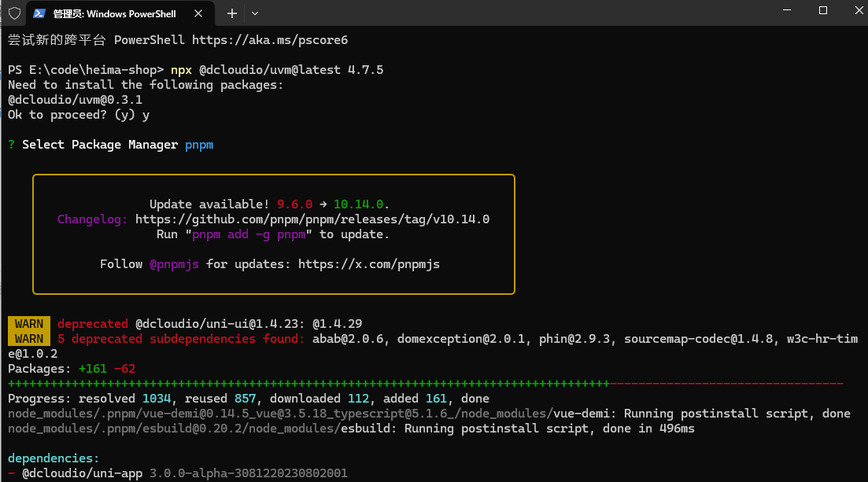Viewport: 868px width, 482px height.
Task: Click the red '-62' packages count
Action: 124,369
